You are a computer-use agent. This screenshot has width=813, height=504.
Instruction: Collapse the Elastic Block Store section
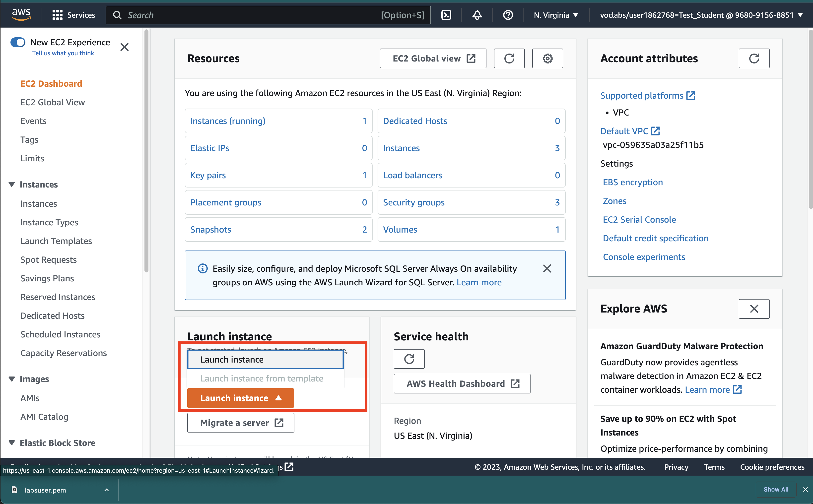click(12, 443)
